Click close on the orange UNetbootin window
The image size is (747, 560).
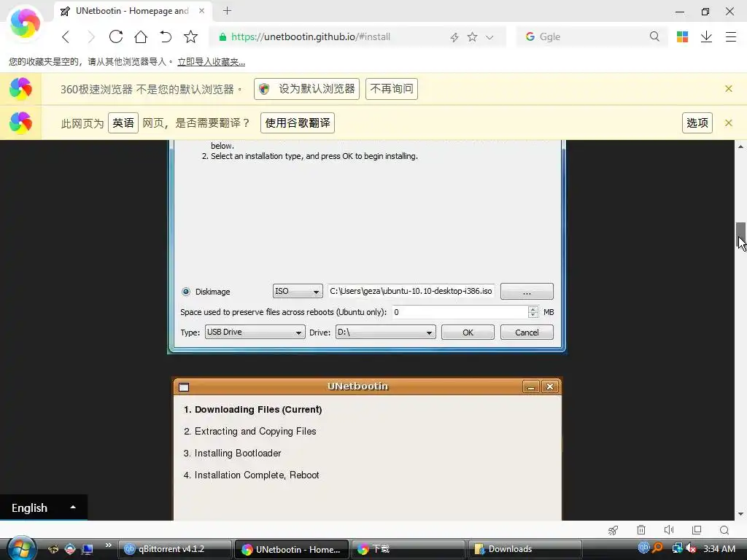click(x=550, y=386)
